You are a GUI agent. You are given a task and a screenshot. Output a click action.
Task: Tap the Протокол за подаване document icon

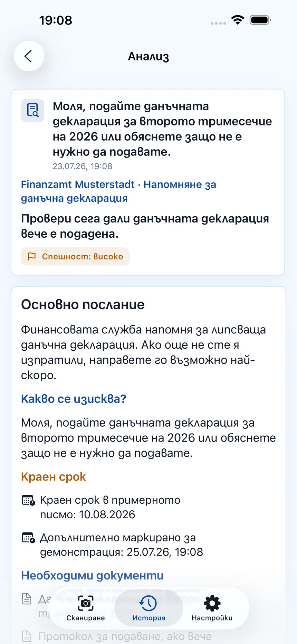[x=27, y=636]
